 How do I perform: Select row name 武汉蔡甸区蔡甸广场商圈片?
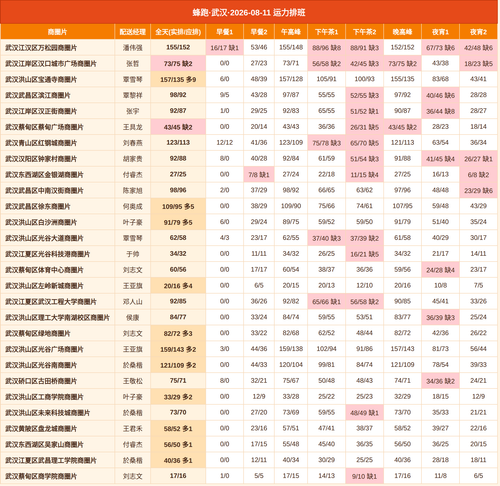(x=44, y=127)
